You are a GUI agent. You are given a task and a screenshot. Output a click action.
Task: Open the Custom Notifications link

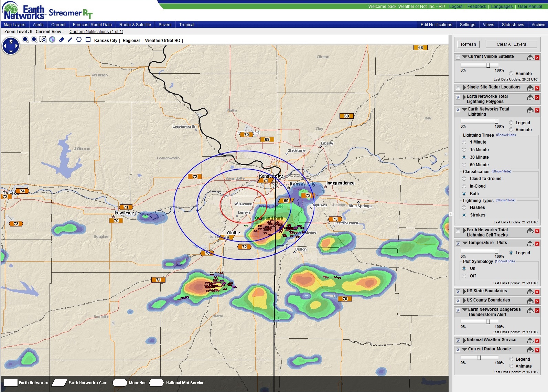point(96,32)
